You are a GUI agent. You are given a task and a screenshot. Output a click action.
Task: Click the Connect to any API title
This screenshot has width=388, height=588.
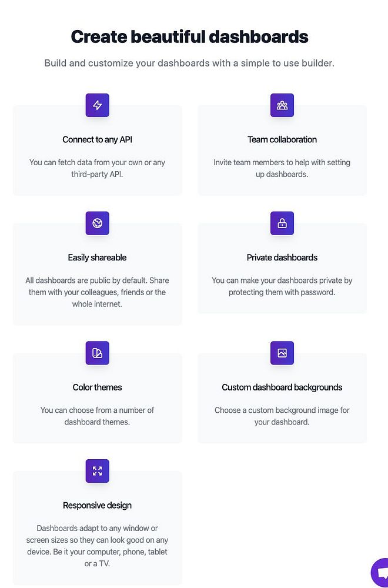pos(98,140)
